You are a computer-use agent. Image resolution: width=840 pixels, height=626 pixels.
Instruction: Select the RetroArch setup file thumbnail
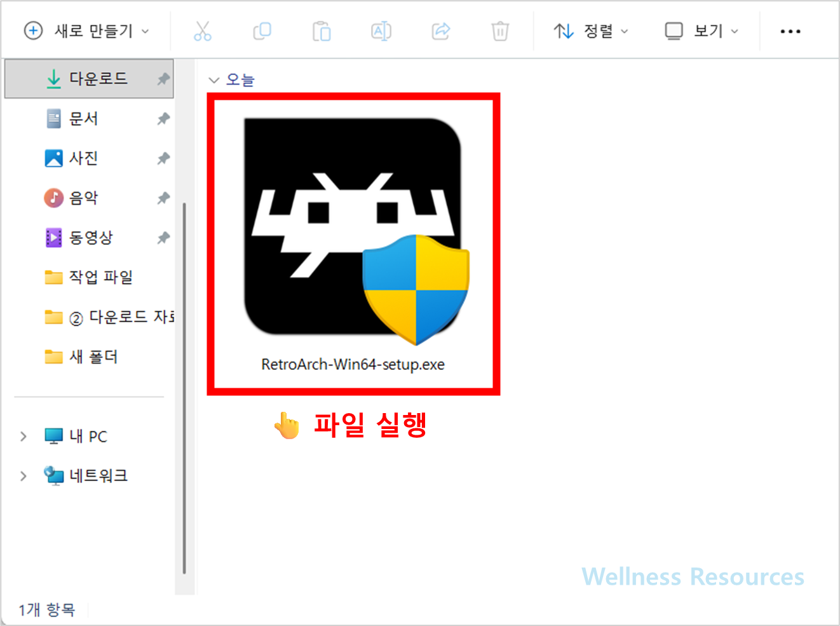pyautogui.click(x=356, y=231)
